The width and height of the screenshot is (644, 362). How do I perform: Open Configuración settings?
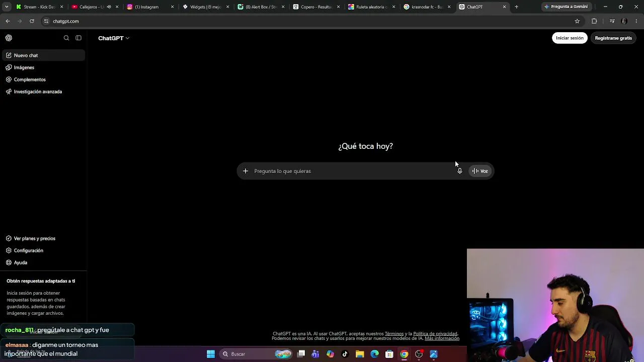(x=44, y=250)
